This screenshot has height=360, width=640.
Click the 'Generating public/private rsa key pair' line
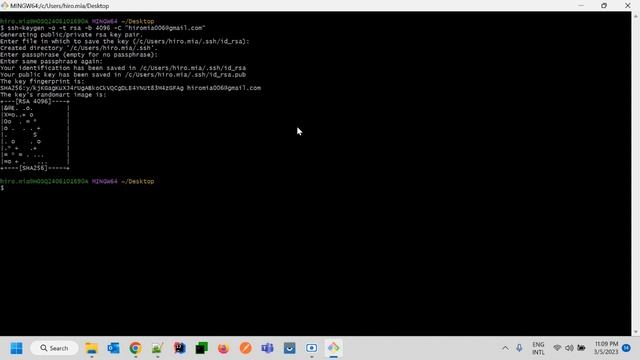(71, 35)
